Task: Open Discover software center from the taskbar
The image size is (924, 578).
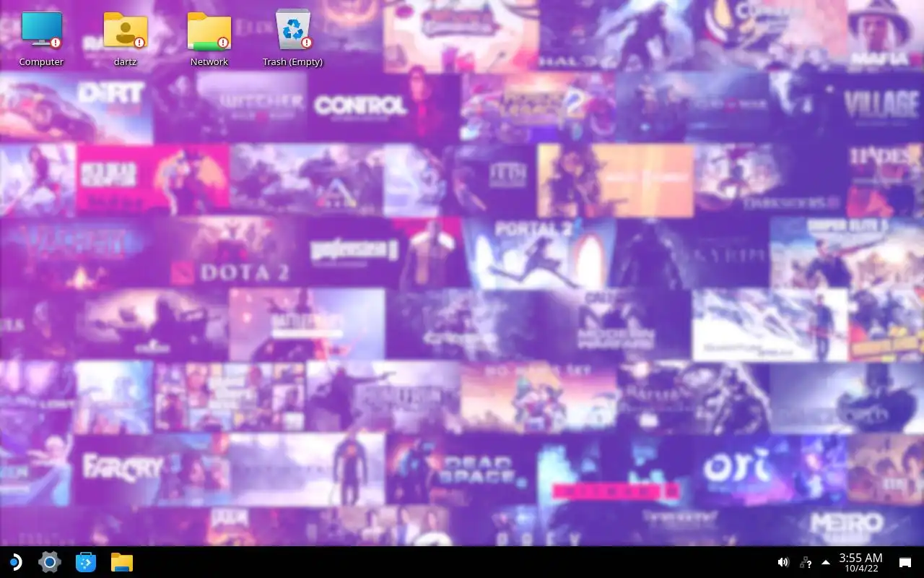Action: pos(86,562)
